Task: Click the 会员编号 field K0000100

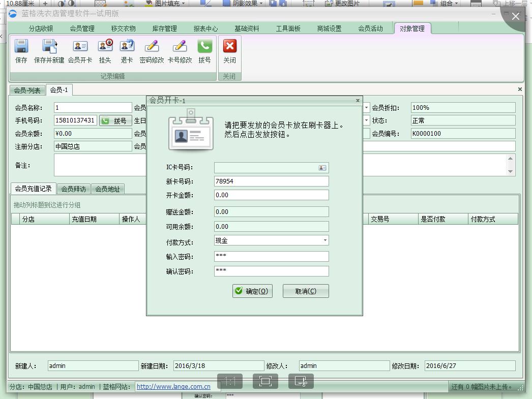Action: pos(463,133)
